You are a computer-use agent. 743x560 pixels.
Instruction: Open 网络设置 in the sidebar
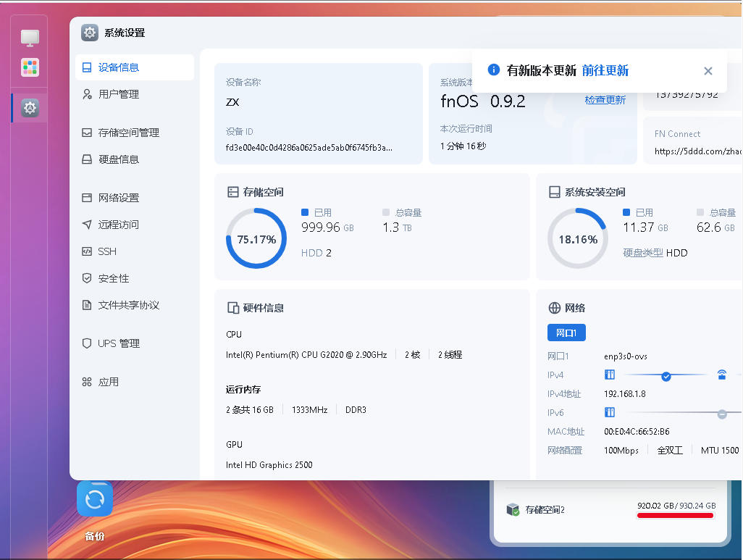(135, 198)
